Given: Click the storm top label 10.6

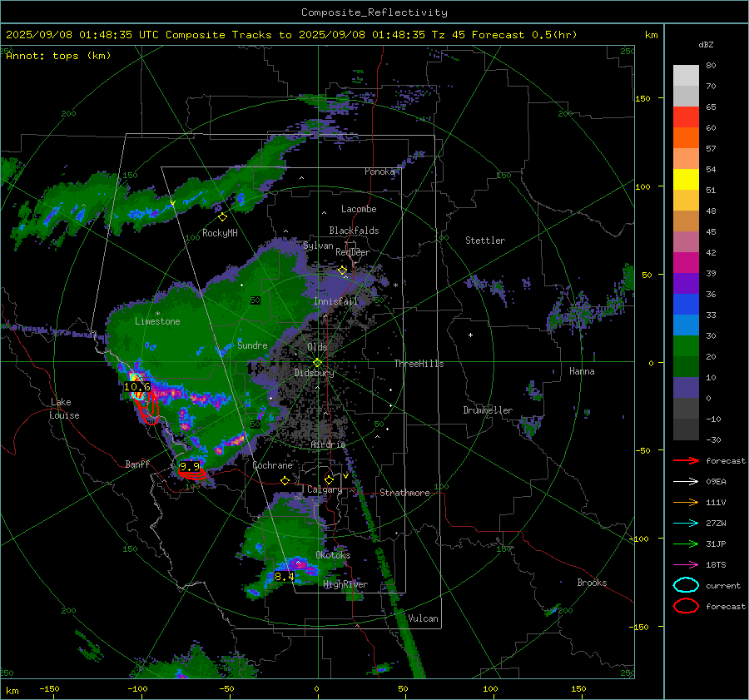Looking at the screenshot, I should [137, 386].
